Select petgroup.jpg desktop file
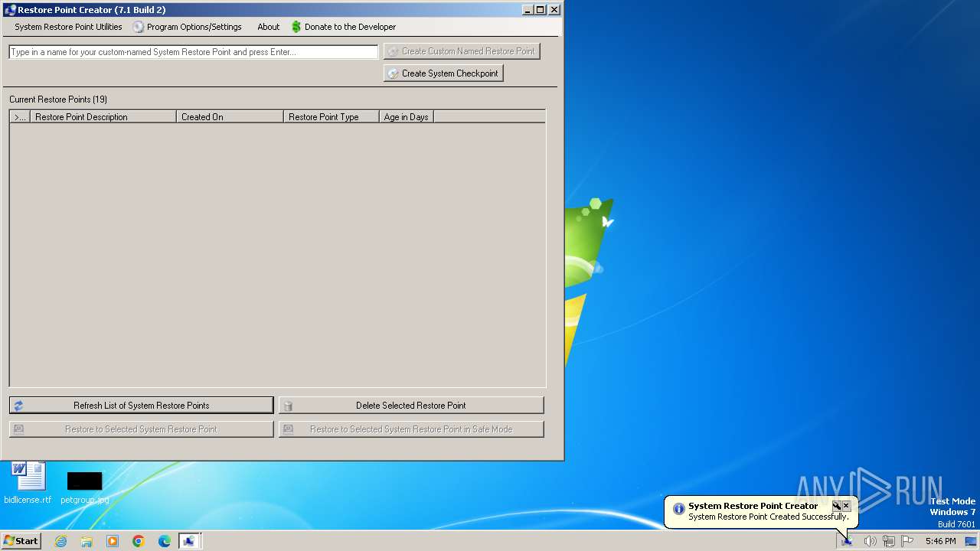The width and height of the screenshot is (980, 551). pyautogui.click(x=84, y=487)
